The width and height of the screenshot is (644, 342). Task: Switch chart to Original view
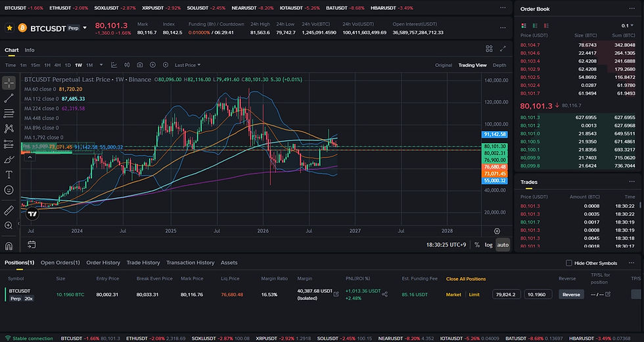[444, 65]
